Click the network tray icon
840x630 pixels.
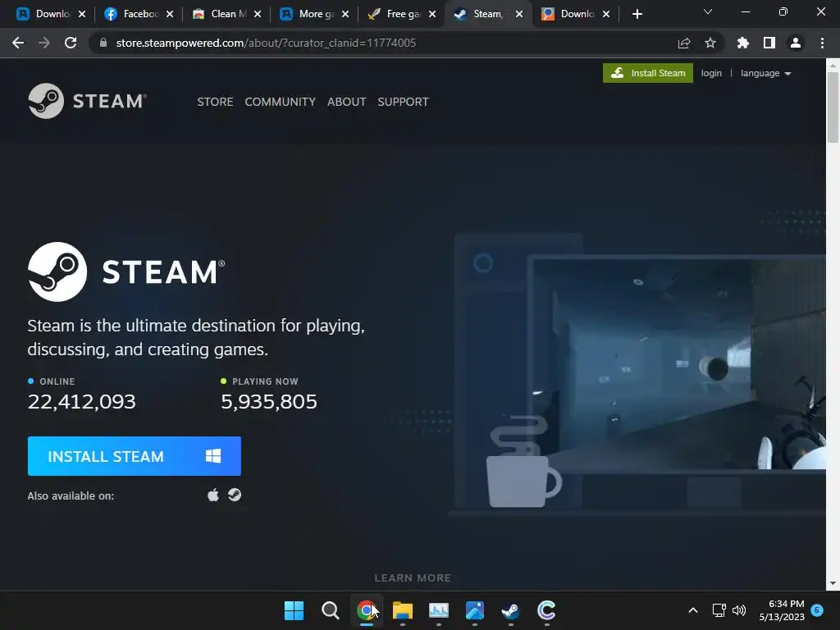coord(719,610)
